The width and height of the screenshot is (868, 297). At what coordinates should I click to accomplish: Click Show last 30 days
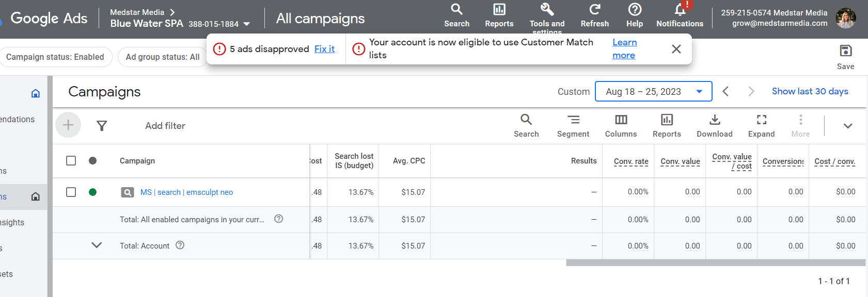click(810, 91)
